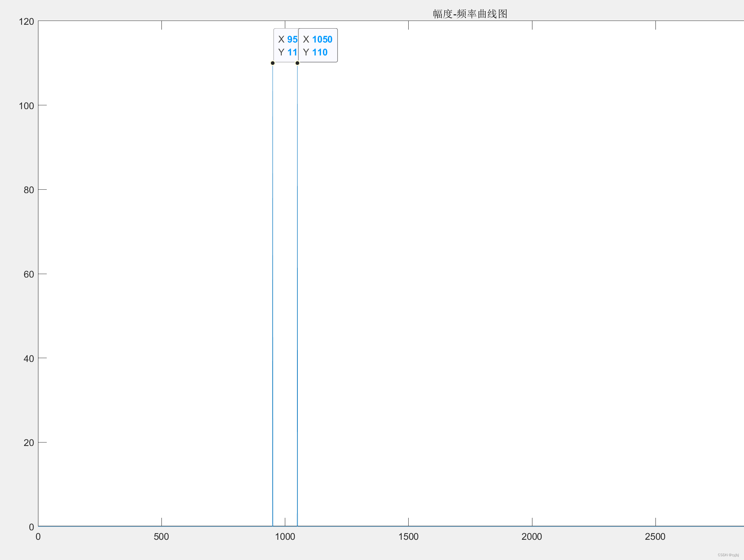744x560 pixels.
Task: Select the data point marker at X 1050
Action: (297, 63)
